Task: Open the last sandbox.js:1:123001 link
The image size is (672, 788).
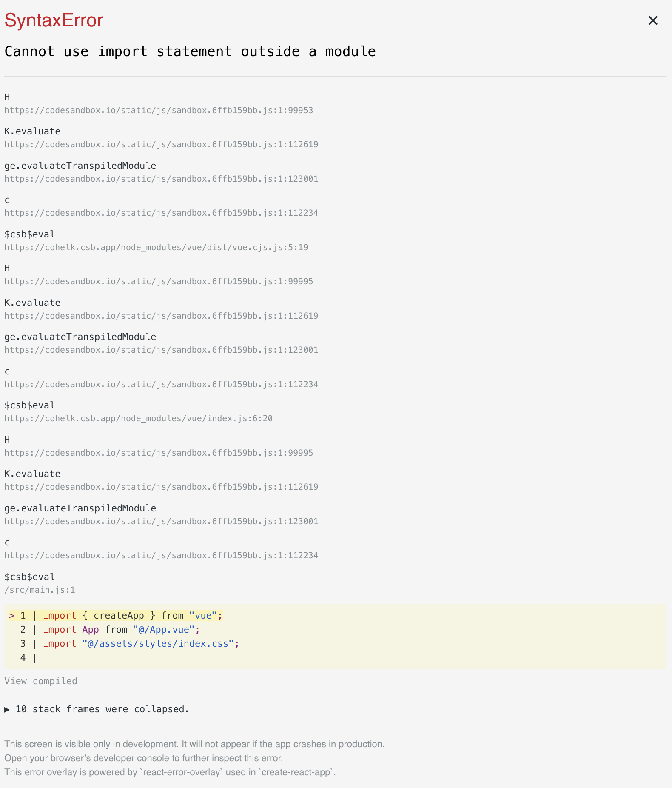Action: (x=161, y=521)
